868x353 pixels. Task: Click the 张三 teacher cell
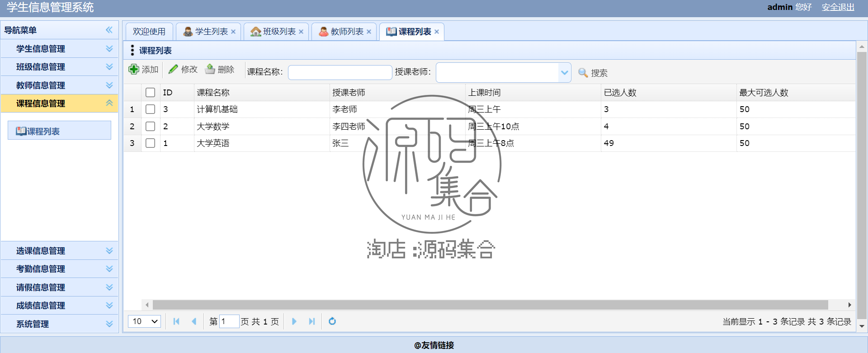tap(398, 143)
